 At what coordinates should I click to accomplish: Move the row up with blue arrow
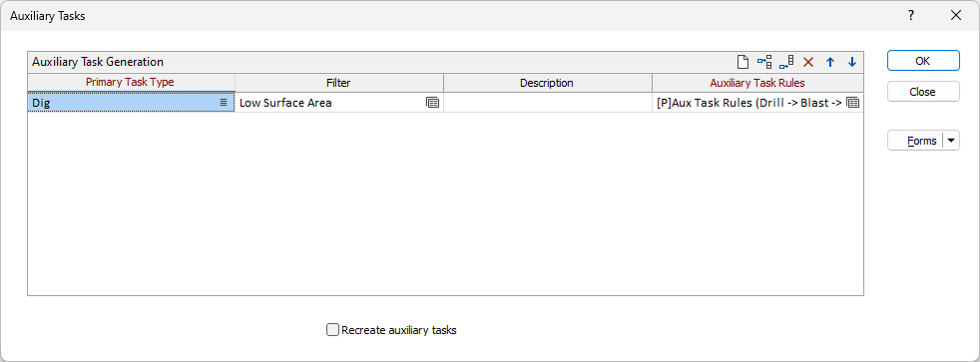pos(830,62)
